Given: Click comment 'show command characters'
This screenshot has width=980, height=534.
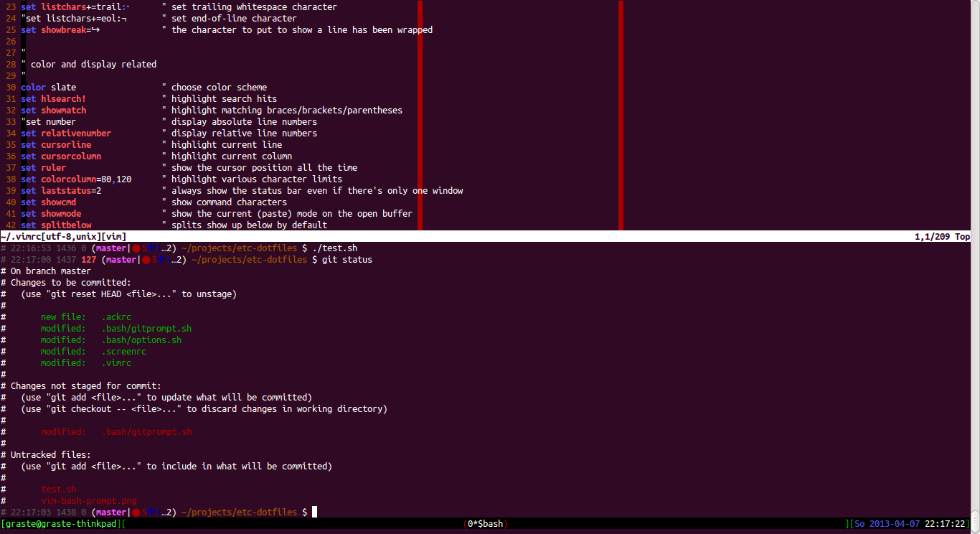Looking at the screenshot, I should pos(229,202).
